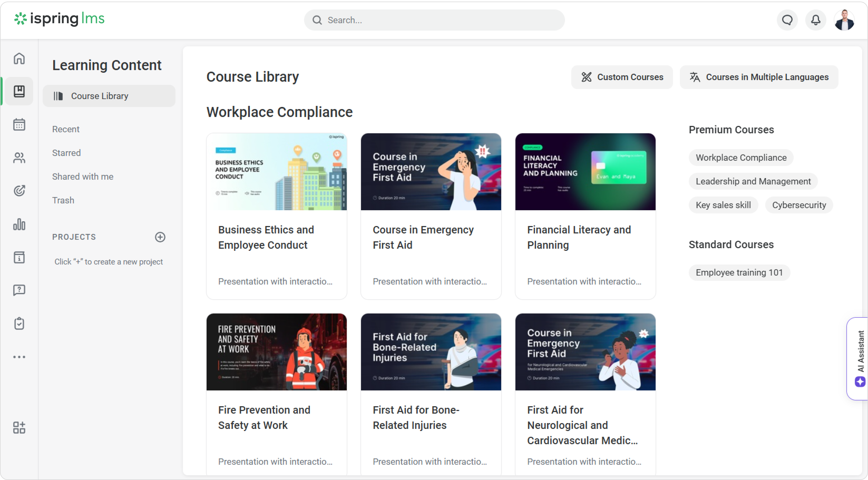Screen dimensions: 868x480
Task: Click the help question mark icon
Action: (x=19, y=290)
